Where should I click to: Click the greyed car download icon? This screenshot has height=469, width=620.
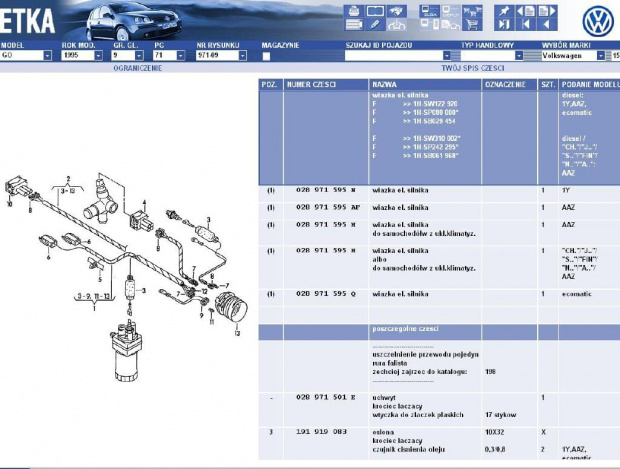(x=397, y=25)
